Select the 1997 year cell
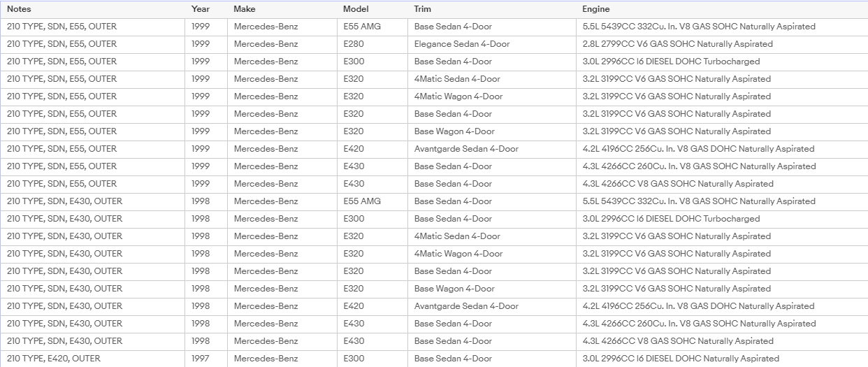 tap(206, 359)
